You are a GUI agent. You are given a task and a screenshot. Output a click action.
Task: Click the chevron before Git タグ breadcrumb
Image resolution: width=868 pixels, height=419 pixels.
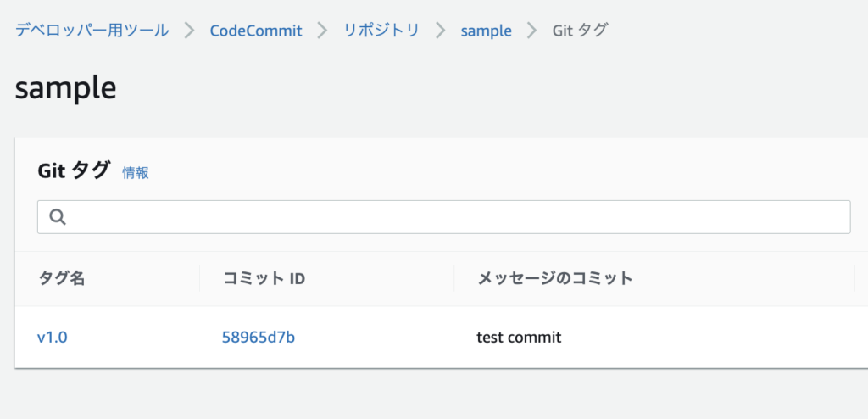click(532, 31)
